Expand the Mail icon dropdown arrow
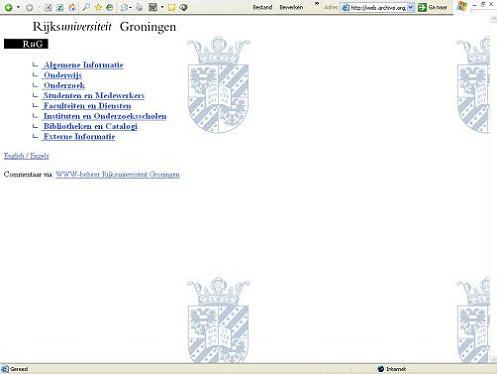497x374 pixels. (x=130, y=7)
